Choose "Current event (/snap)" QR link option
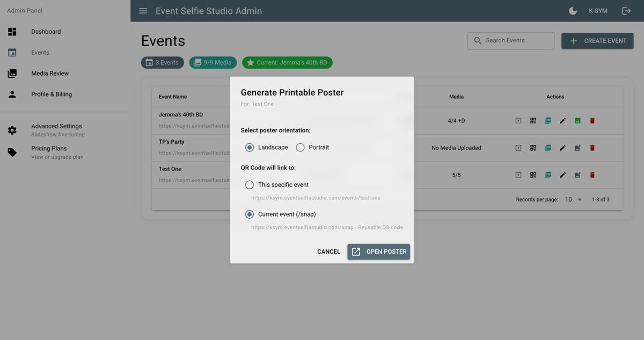The image size is (644, 340). 250,214
